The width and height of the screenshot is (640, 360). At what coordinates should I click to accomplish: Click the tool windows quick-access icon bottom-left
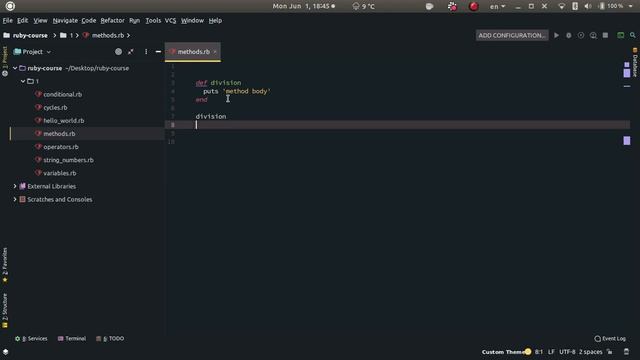(x=5, y=351)
